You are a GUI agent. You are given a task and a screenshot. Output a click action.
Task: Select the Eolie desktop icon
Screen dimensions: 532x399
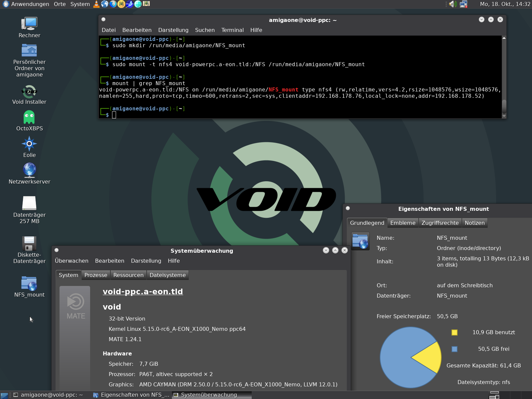tap(29, 147)
